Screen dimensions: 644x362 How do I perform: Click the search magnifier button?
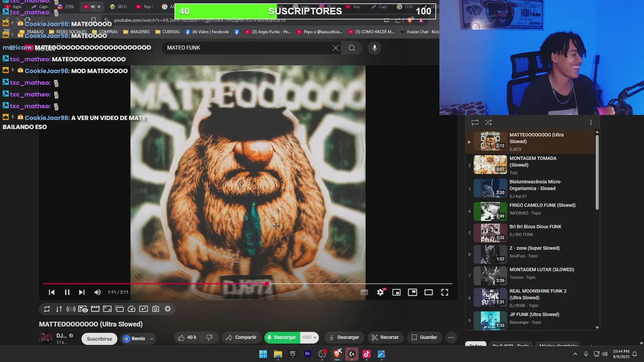click(352, 48)
